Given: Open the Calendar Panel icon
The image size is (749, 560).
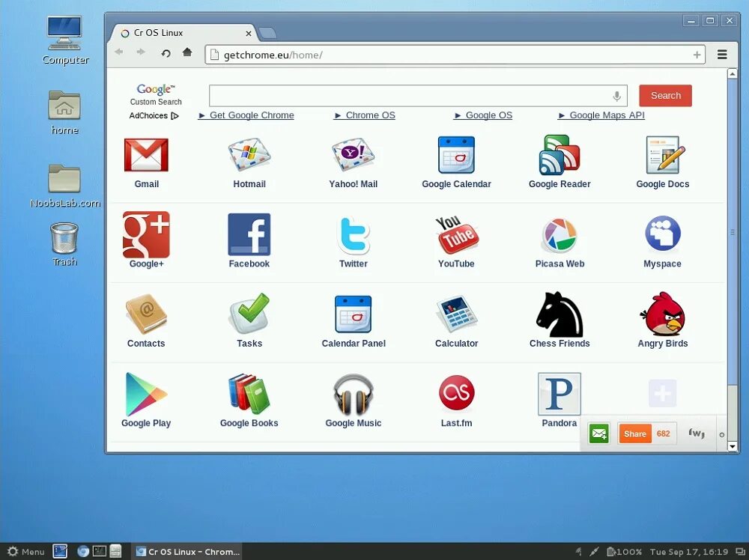Looking at the screenshot, I should (353, 314).
